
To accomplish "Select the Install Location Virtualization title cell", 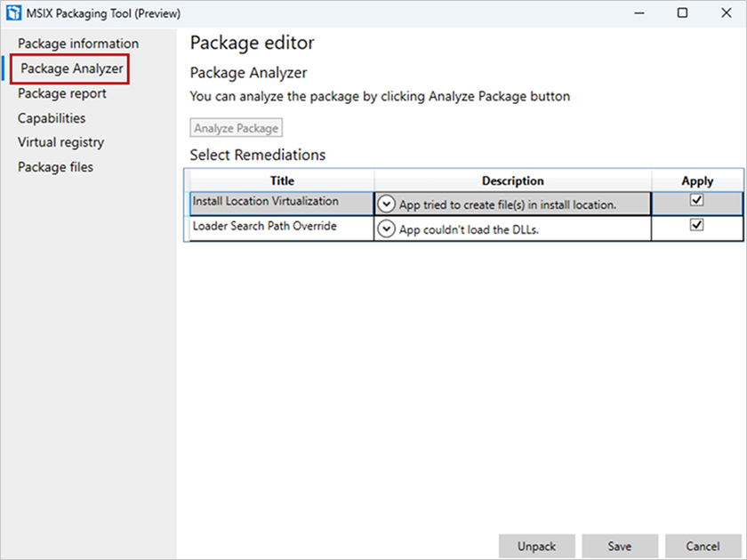I will [282, 204].
